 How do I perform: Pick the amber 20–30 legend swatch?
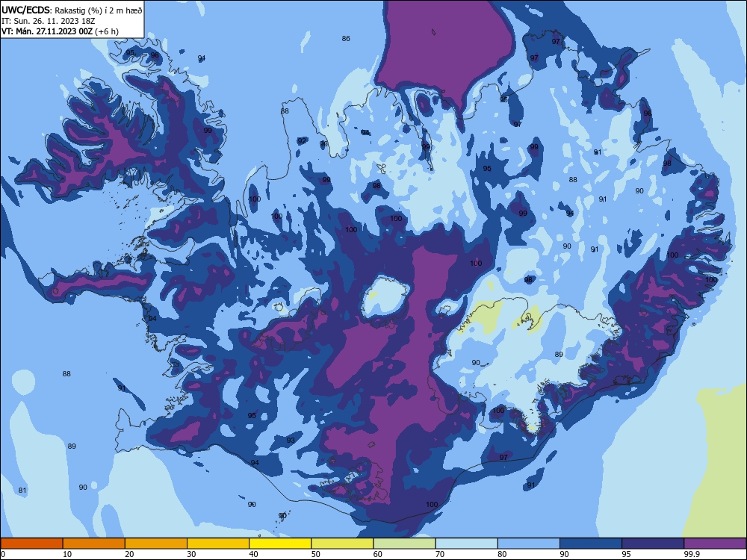[x=156, y=544]
